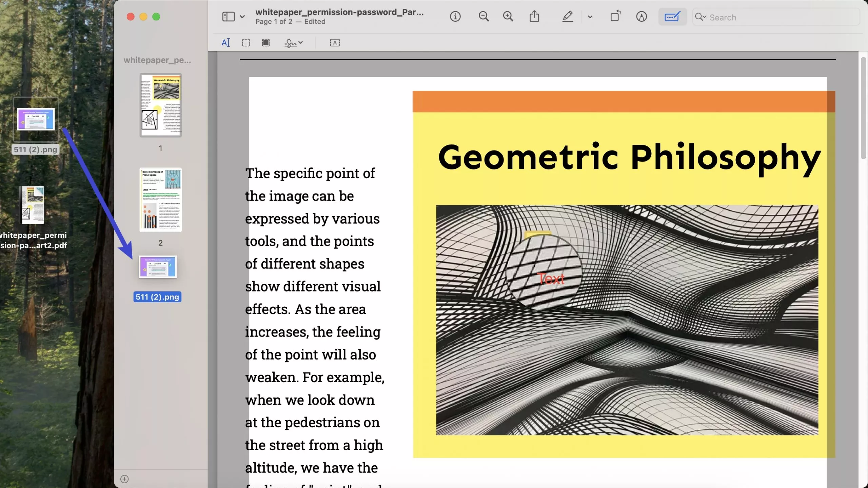Select the Rectangular Selection tool
This screenshot has width=868, height=488.
tap(246, 43)
